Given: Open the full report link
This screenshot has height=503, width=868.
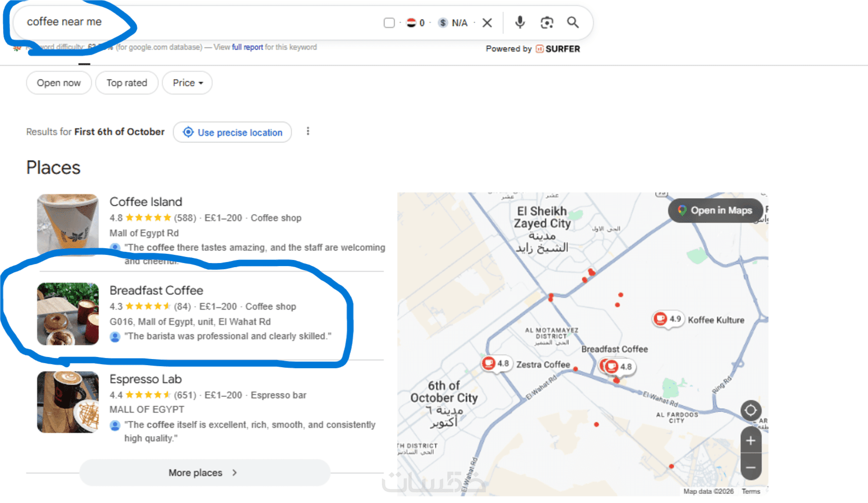Looking at the screenshot, I should [x=248, y=47].
